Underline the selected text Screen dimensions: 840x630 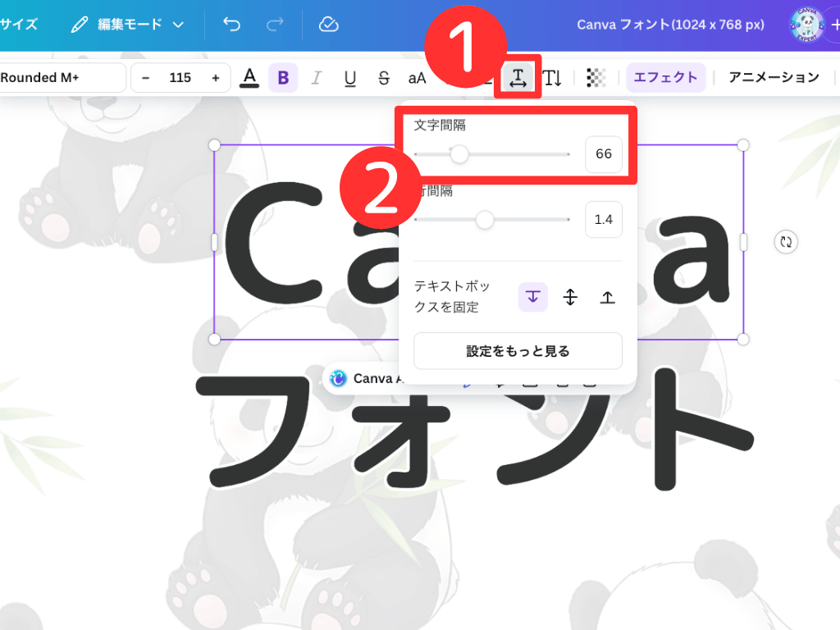point(349,77)
